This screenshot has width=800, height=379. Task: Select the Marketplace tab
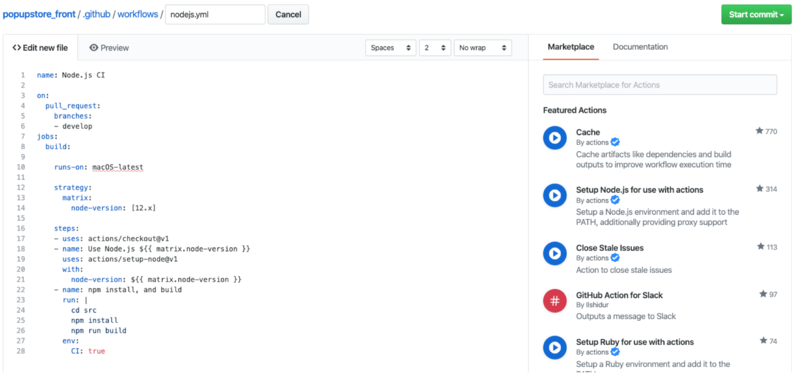click(571, 47)
